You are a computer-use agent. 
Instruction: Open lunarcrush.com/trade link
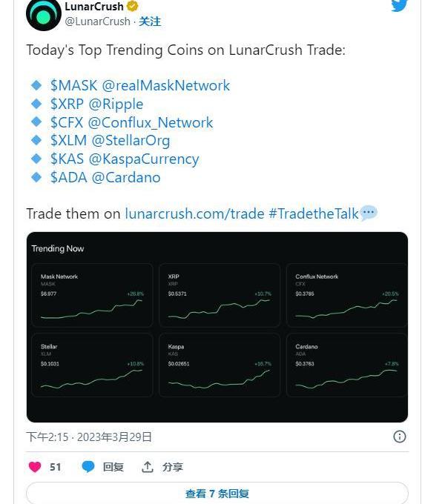[194, 213]
